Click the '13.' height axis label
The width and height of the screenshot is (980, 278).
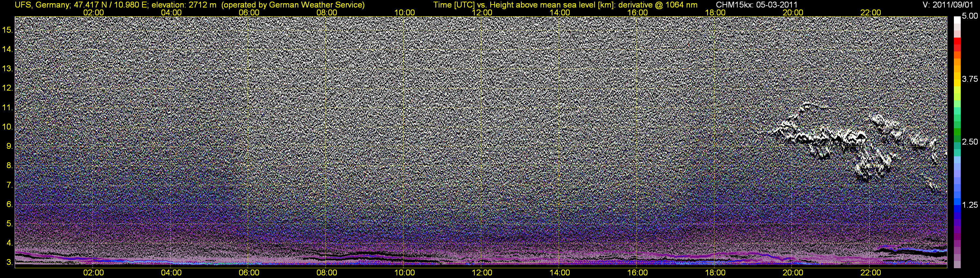click(x=8, y=69)
